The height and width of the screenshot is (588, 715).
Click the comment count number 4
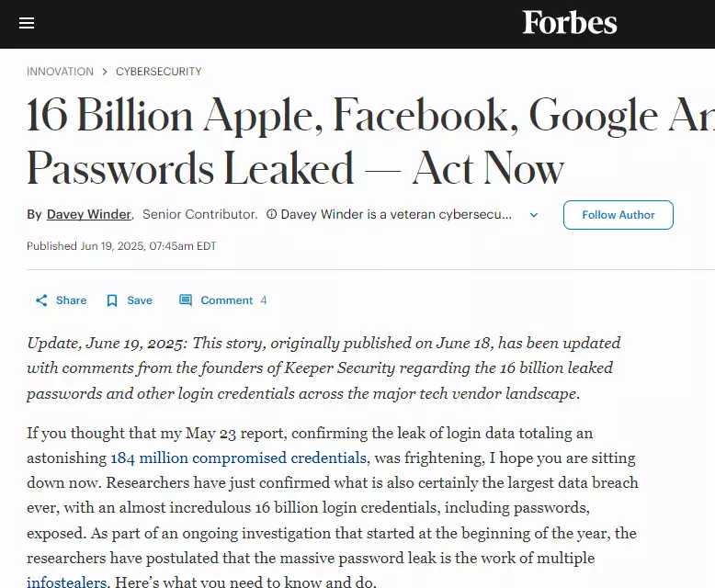pyautogui.click(x=264, y=300)
